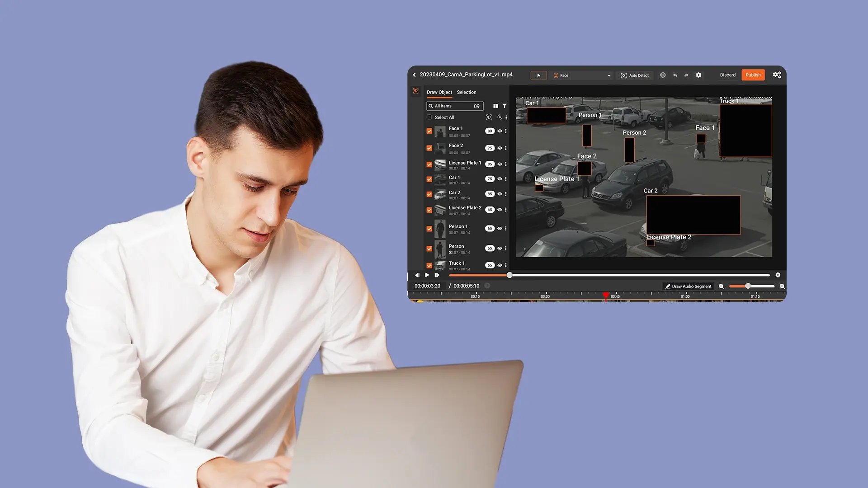Uncheck the Face 1 checkbox
Screen dimensions: 868x488
[429, 131]
